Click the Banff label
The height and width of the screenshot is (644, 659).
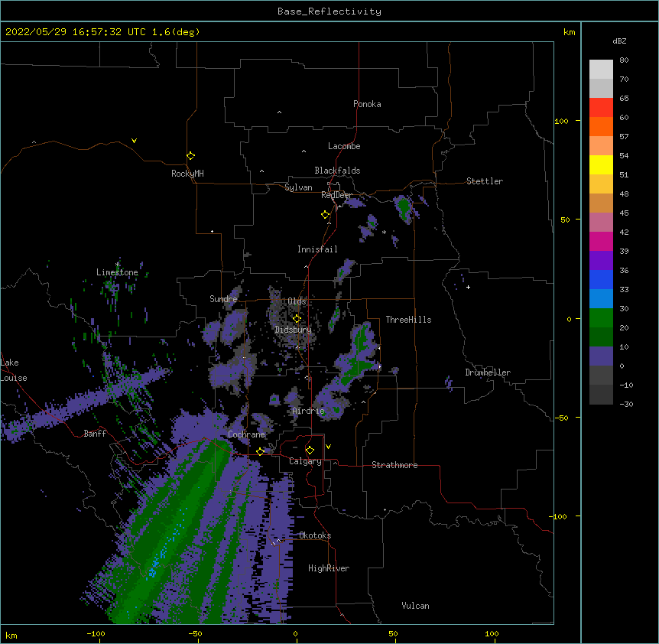95,434
